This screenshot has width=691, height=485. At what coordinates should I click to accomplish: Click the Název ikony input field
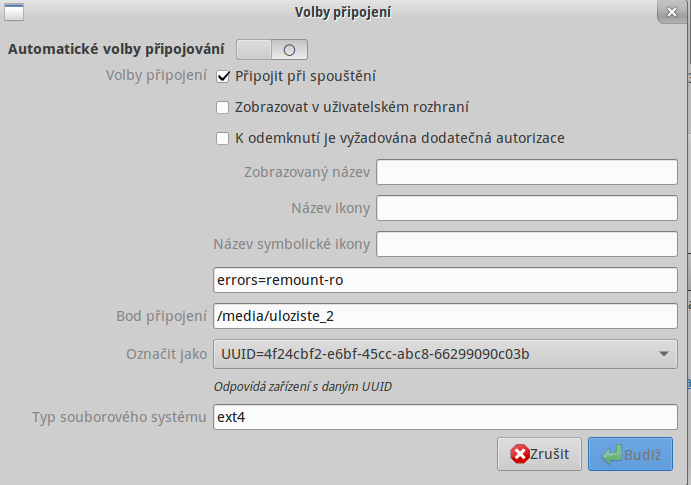pyautogui.click(x=527, y=208)
